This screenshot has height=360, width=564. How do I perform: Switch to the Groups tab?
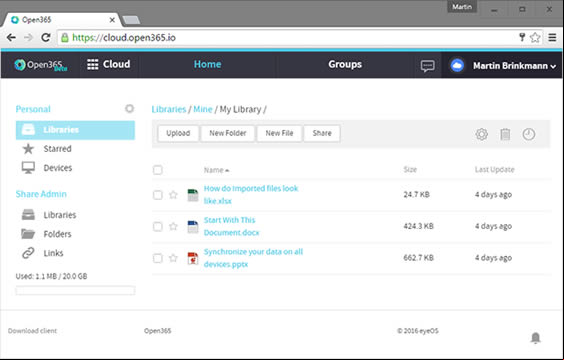[345, 64]
